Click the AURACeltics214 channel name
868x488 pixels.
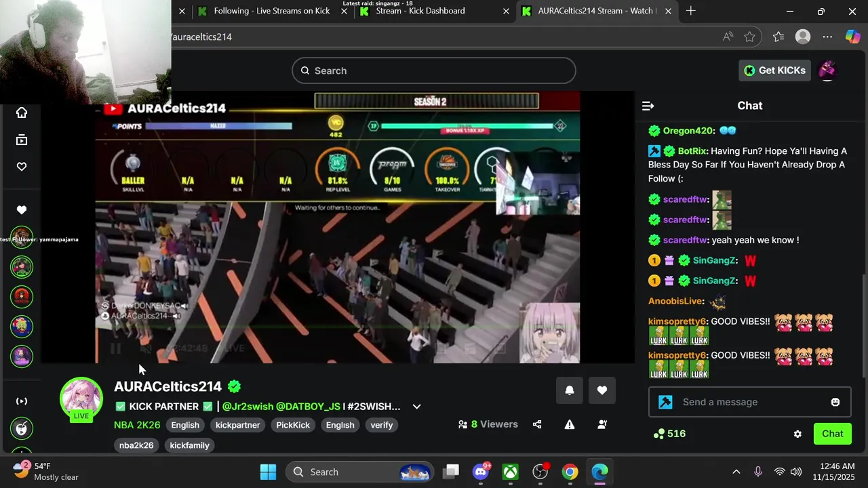(x=167, y=386)
